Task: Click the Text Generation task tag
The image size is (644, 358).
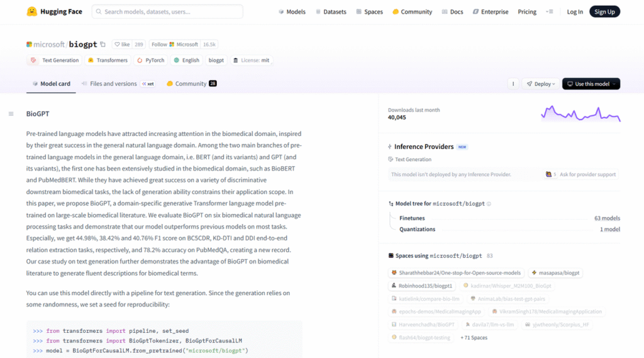Action: 55,60
